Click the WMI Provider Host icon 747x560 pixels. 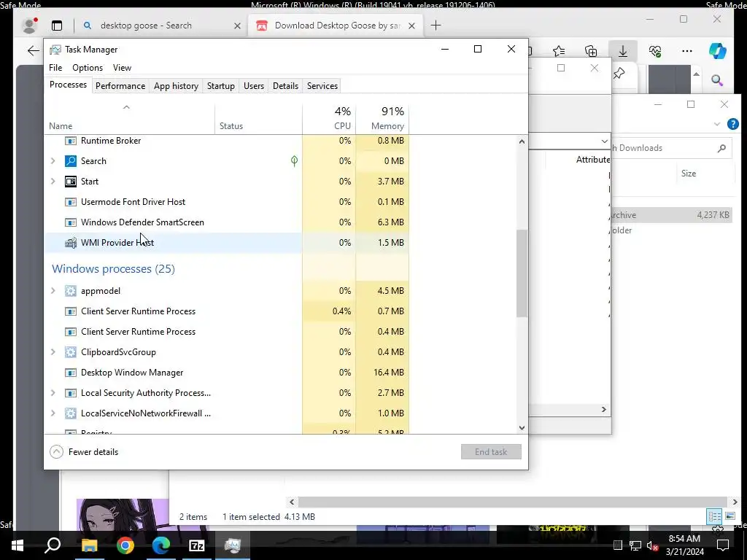71,243
